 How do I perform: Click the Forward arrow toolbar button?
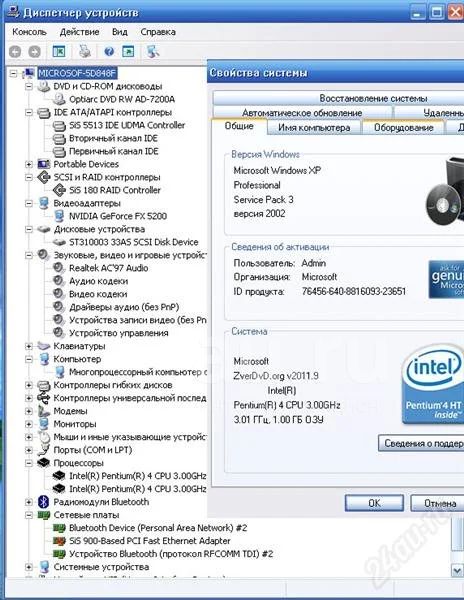34,51
